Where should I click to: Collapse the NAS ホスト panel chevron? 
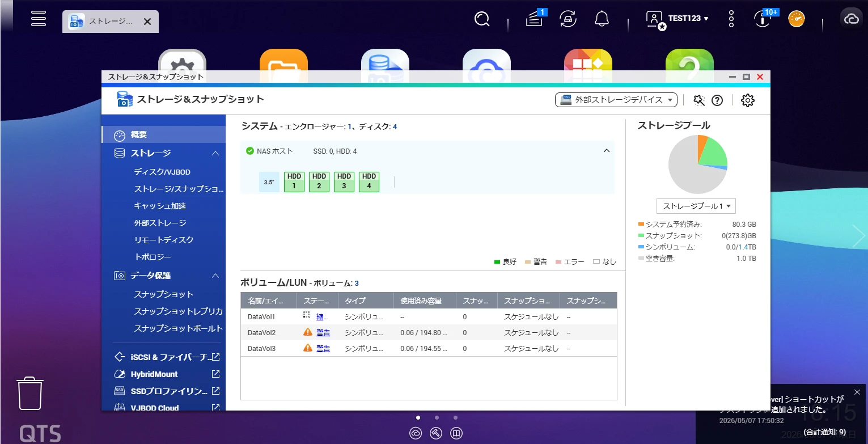(x=607, y=151)
